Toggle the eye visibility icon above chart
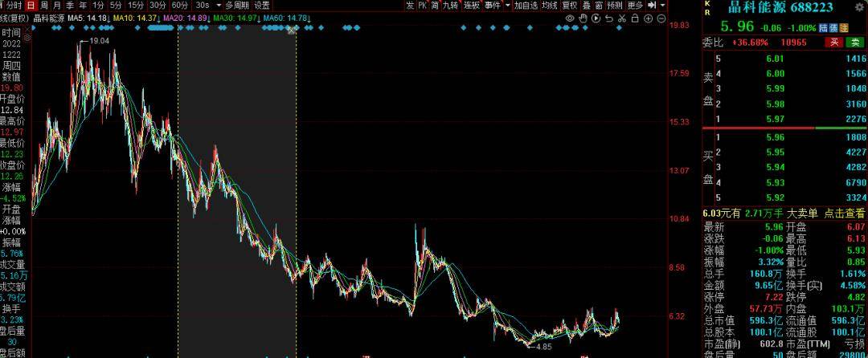 click(570, 18)
